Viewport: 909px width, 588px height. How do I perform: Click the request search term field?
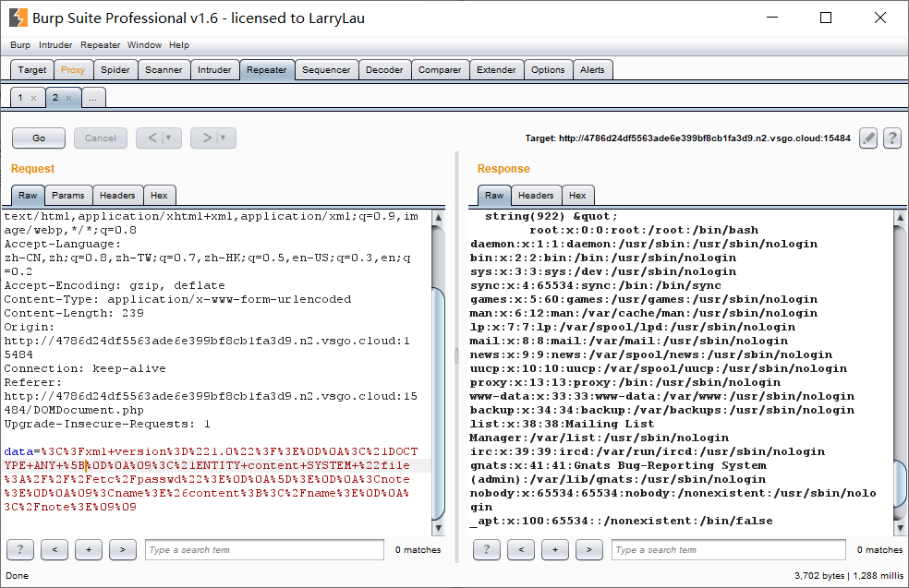[264, 549]
